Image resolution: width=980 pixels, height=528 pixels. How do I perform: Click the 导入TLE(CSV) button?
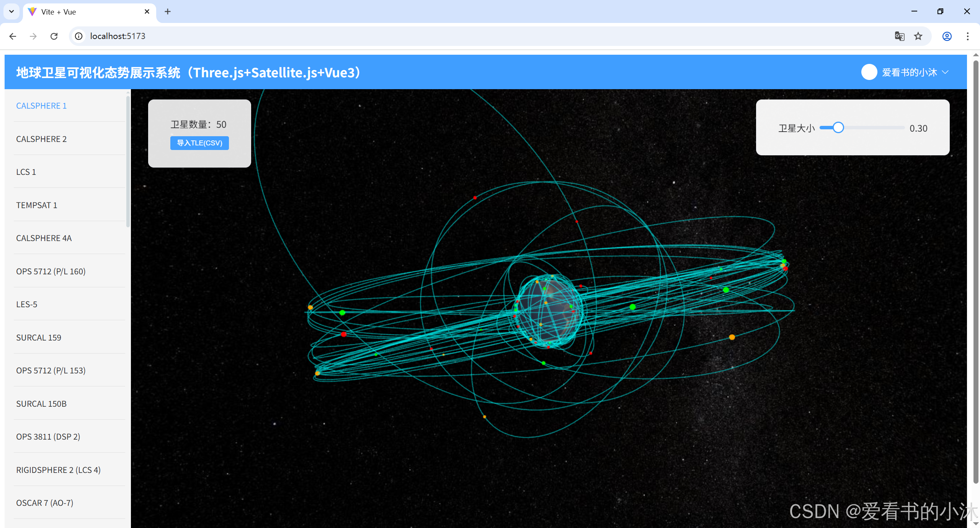199,143
